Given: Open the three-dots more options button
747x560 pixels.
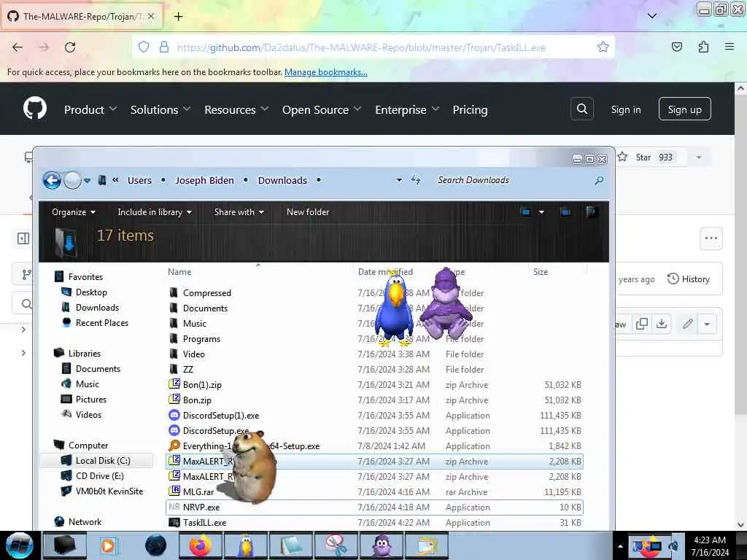Looking at the screenshot, I should point(711,238).
